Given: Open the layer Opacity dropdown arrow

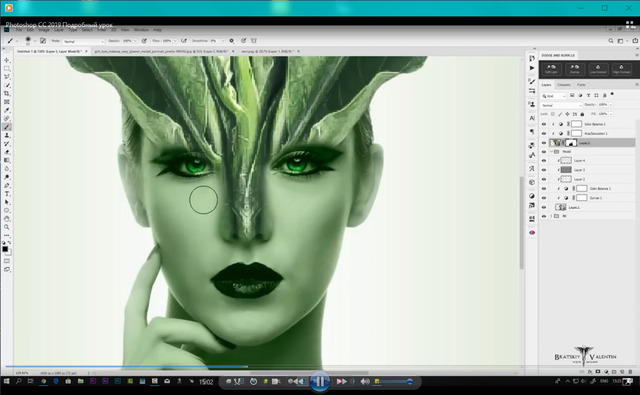Looking at the screenshot, I should pyautogui.click(x=611, y=105).
